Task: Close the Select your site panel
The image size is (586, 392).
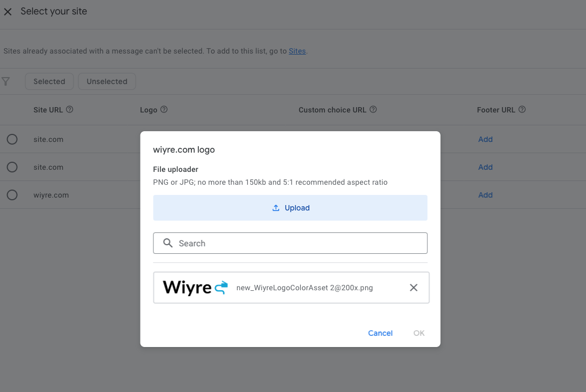Action: click(8, 12)
